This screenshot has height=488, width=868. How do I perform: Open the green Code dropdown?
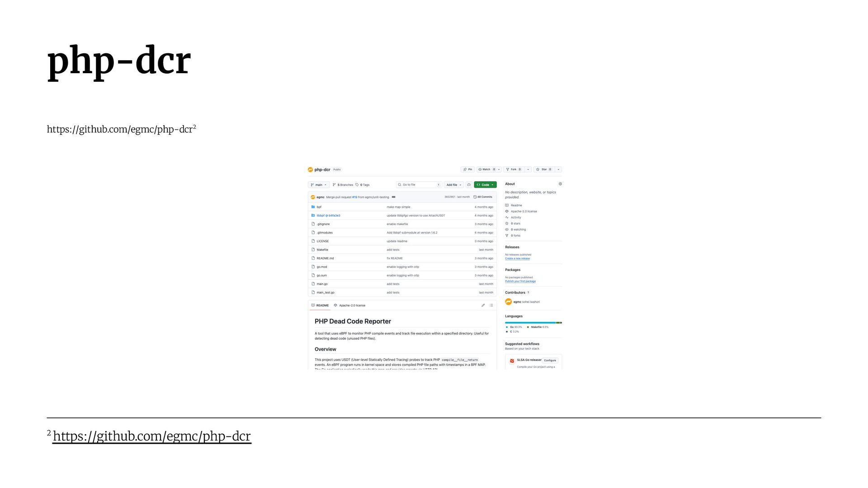[x=485, y=185]
